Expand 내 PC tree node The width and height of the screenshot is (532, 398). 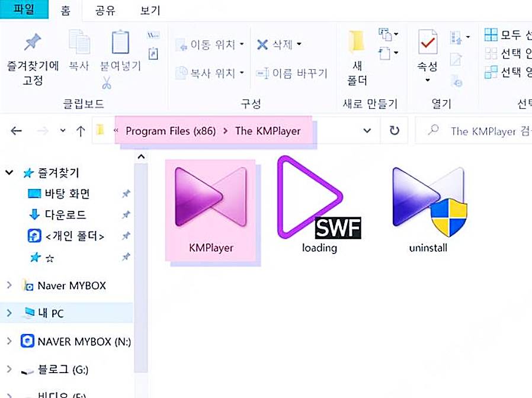coord(9,313)
